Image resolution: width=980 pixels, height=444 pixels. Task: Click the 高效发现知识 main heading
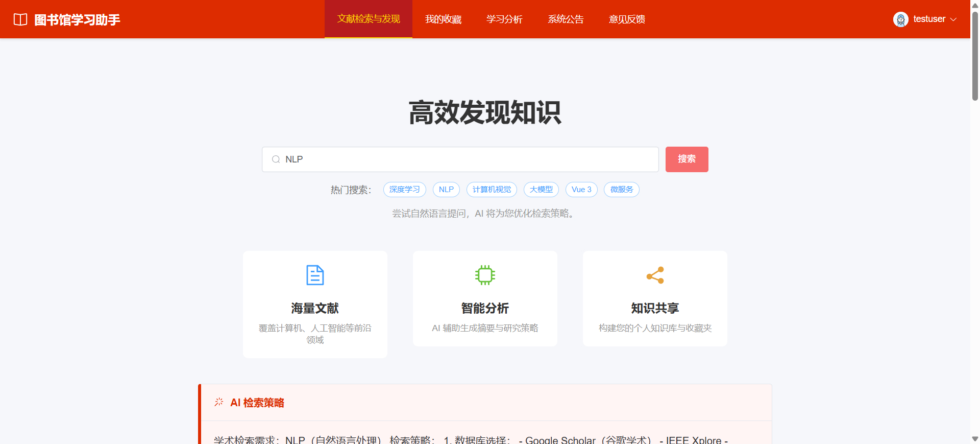click(485, 112)
